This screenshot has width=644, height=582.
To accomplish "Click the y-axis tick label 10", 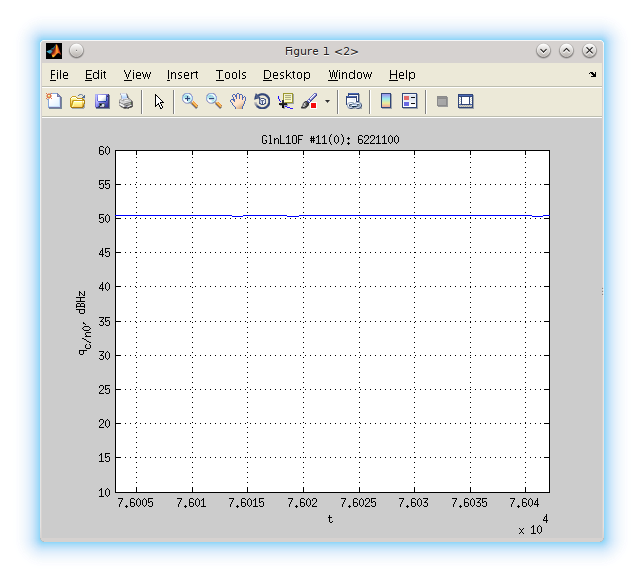I will 104,492.
